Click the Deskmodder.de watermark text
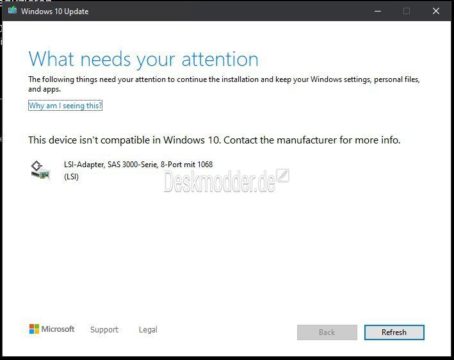 point(220,181)
